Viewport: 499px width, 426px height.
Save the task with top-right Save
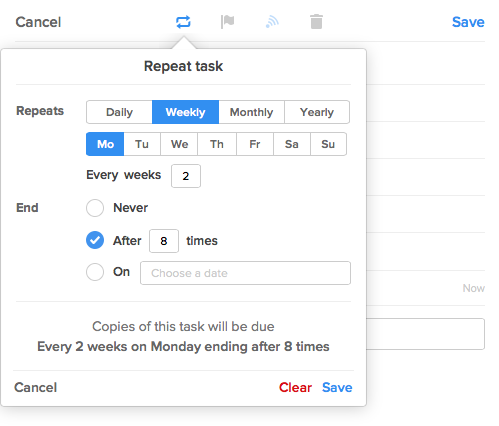[468, 22]
